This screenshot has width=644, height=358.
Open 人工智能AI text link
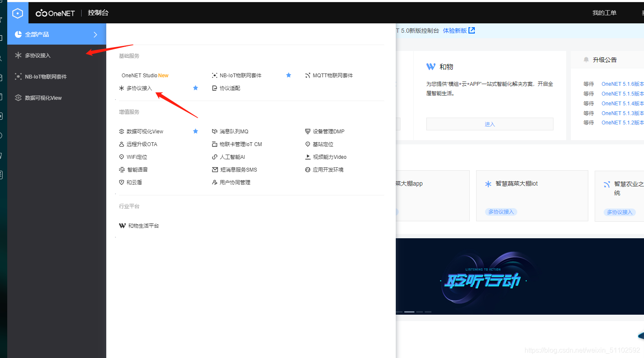coord(233,157)
